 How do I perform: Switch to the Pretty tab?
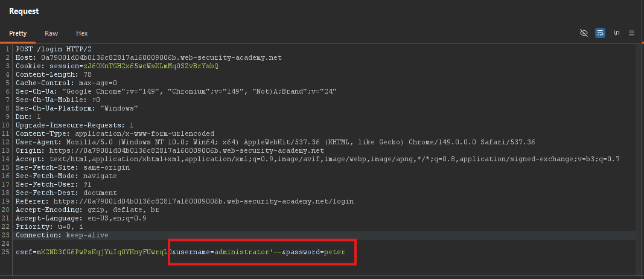click(x=18, y=33)
